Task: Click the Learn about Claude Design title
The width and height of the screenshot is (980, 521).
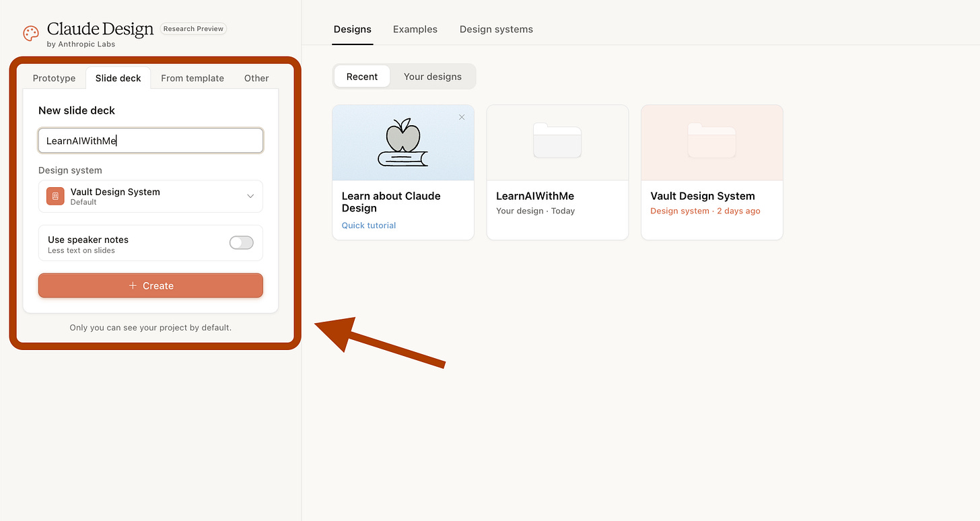Action: (x=391, y=202)
